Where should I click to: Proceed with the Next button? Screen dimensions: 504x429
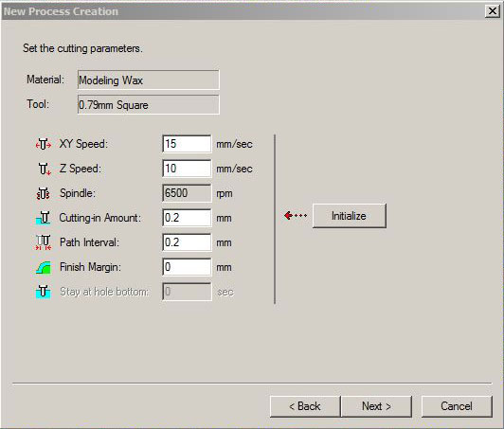[x=376, y=406]
